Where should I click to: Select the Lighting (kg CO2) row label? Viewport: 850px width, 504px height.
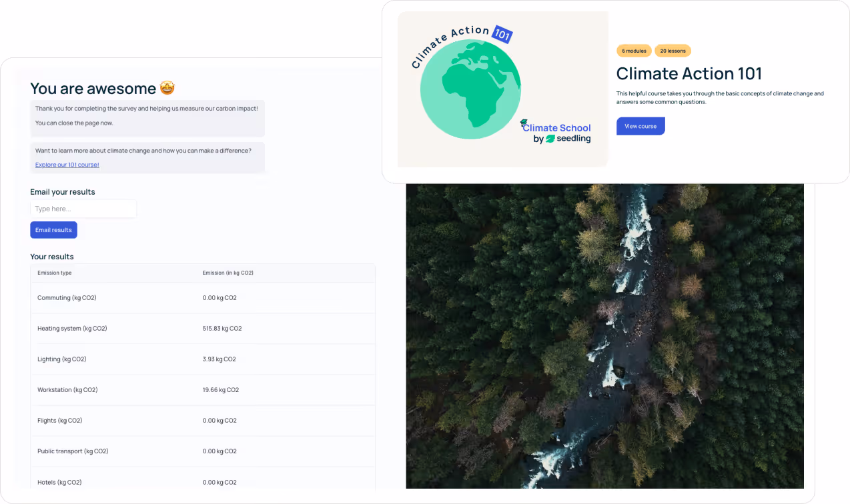[x=62, y=359]
